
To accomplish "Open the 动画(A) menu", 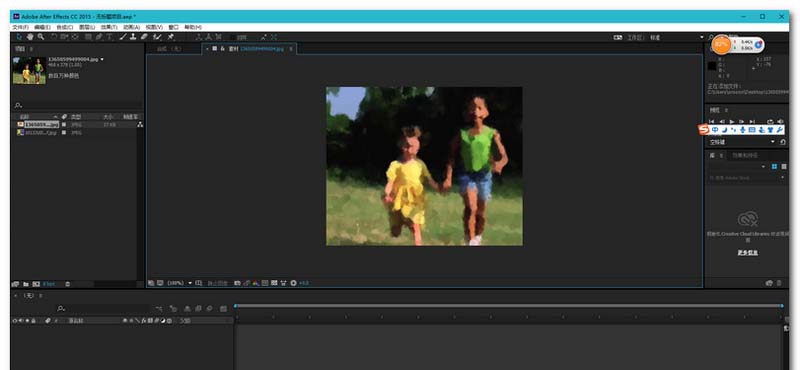I will (132, 27).
